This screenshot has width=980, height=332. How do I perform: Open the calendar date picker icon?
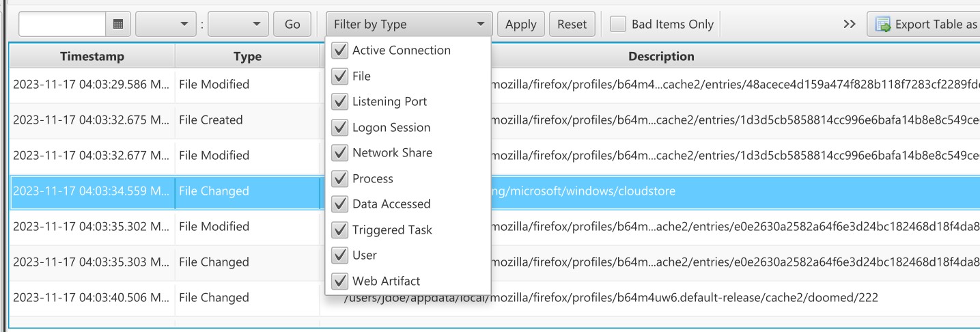pos(118,24)
